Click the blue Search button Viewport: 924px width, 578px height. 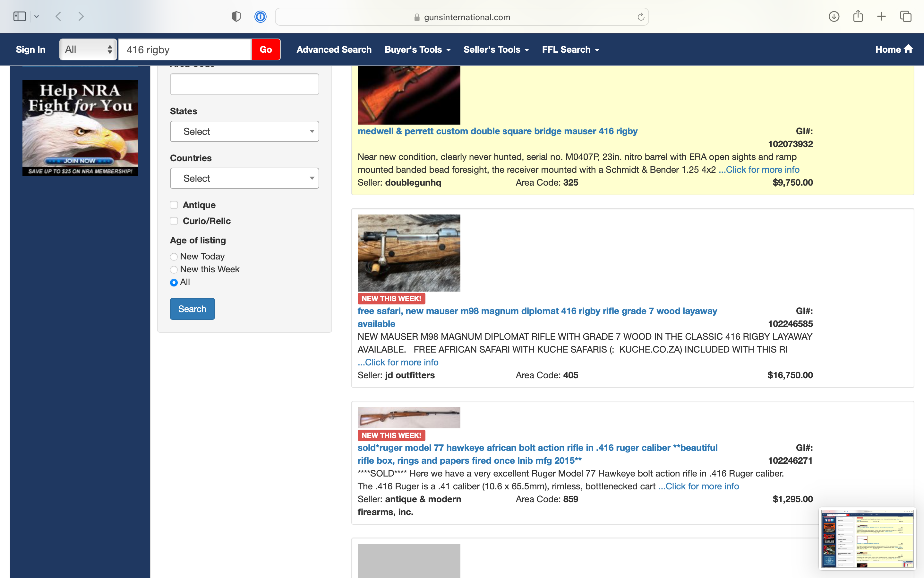[x=193, y=309]
